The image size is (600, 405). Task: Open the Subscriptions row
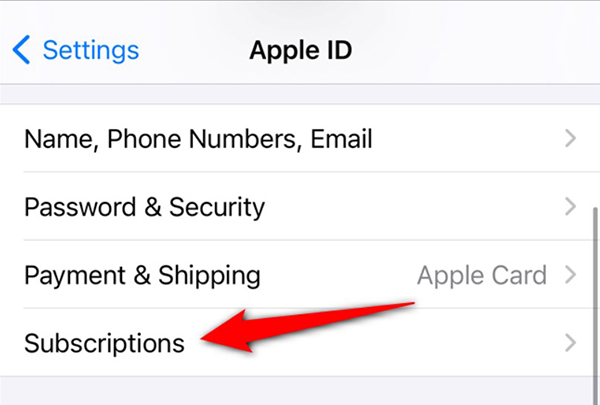[300, 343]
